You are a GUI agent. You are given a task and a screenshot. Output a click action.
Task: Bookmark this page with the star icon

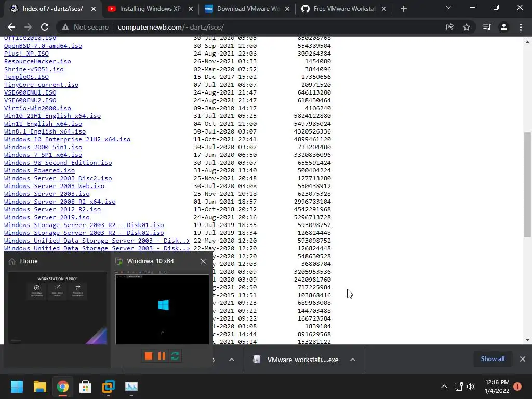pyautogui.click(x=467, y=27)
